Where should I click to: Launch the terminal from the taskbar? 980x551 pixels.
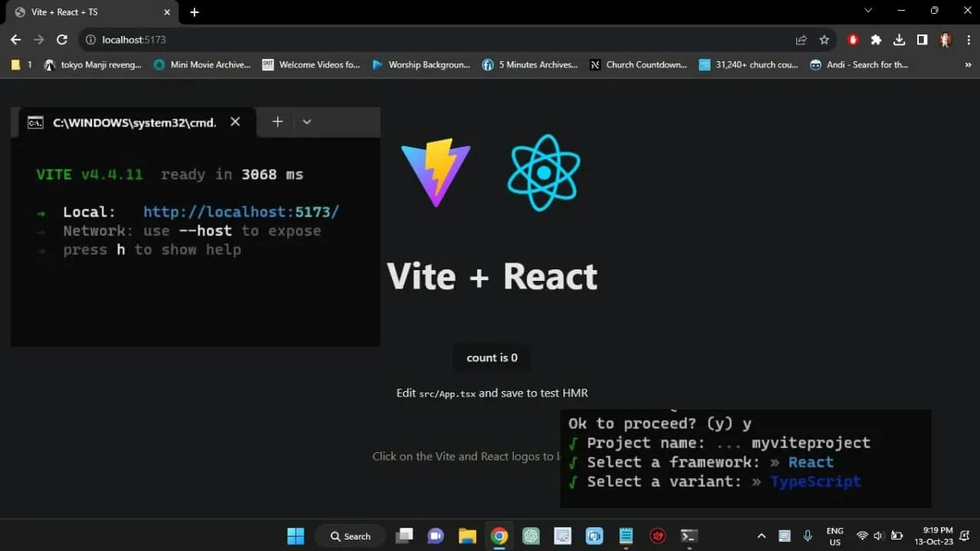click(688, 536)
